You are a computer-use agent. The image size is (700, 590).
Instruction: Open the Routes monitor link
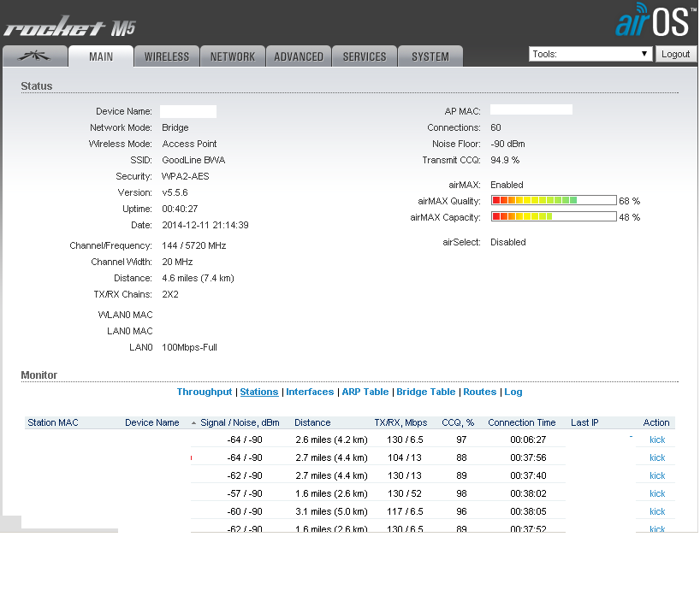pyautogui.click(x=480, y=392)
